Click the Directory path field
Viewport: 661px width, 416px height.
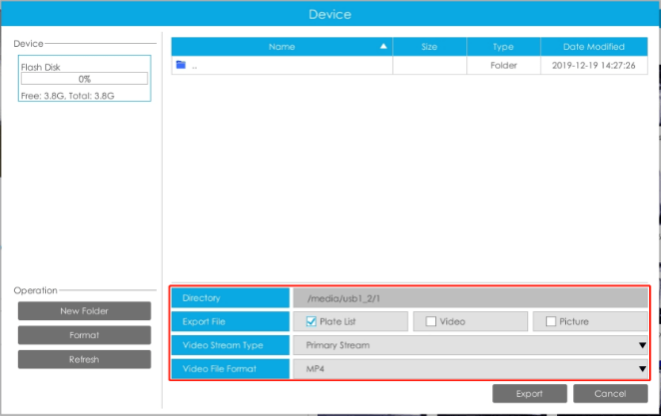coord(470,298)
